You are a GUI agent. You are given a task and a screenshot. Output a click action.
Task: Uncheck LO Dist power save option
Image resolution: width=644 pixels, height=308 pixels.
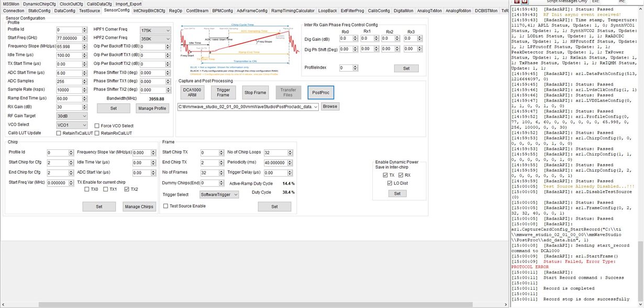click(x=390, y=183)
